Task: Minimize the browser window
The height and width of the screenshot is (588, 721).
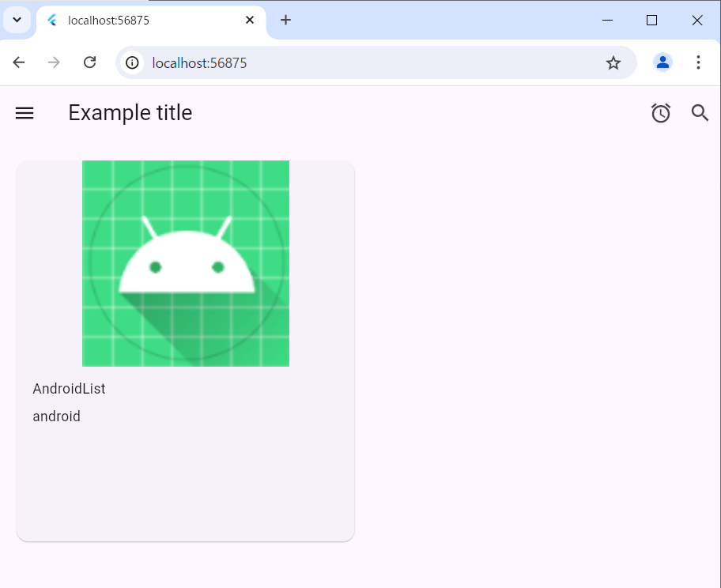Action: tap(607, 20)
